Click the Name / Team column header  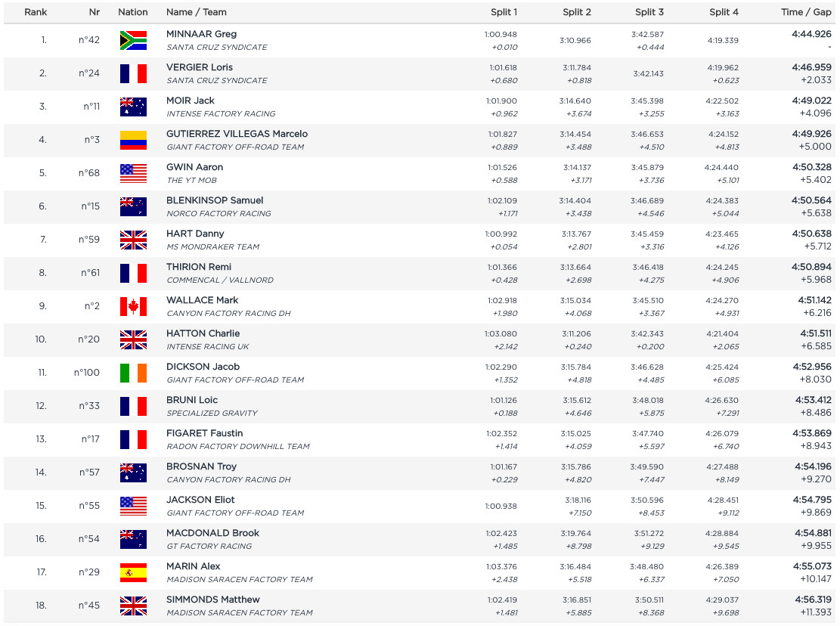[x=196, y=12]
